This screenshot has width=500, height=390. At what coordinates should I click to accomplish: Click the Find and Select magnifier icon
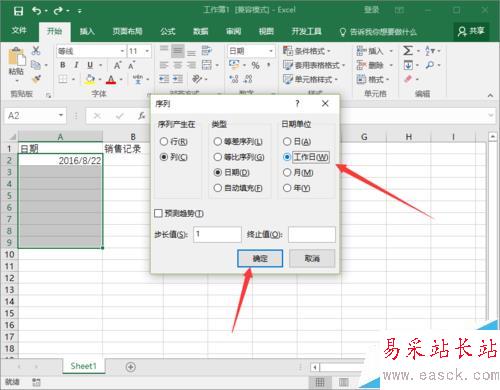point(430,65)
